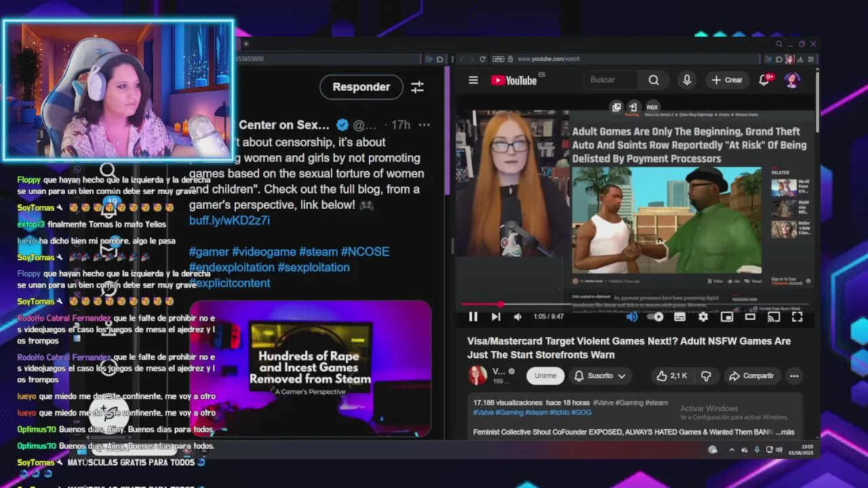
Task: Open the YouTube account avatar menu
Action: 792,80
